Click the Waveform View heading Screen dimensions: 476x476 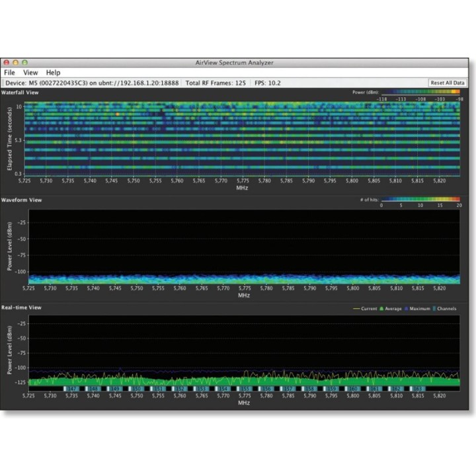click(22, 200)
